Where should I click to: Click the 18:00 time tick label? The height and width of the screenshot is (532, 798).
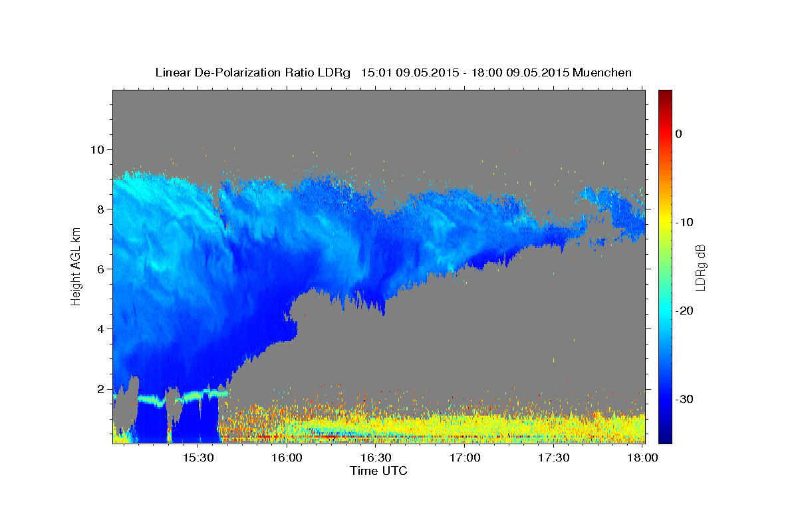pyautogui.click(x=642, y=458)
